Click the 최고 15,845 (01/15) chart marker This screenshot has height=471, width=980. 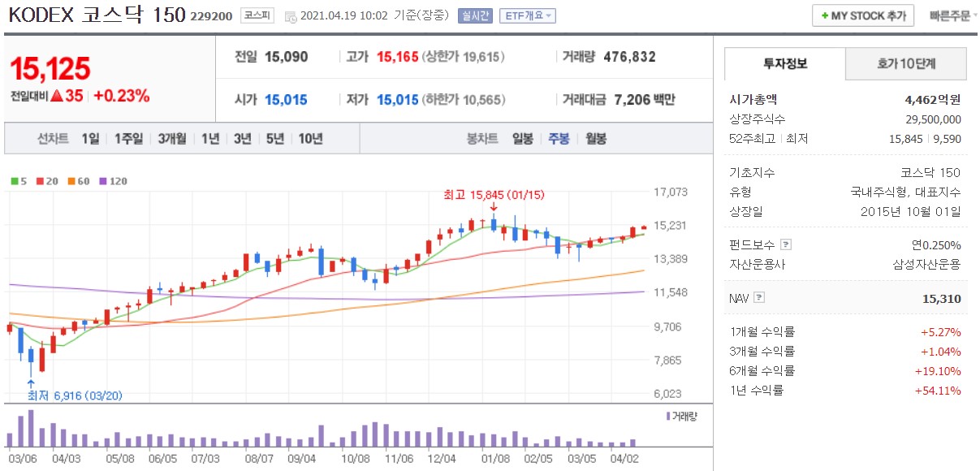(493, 196)
